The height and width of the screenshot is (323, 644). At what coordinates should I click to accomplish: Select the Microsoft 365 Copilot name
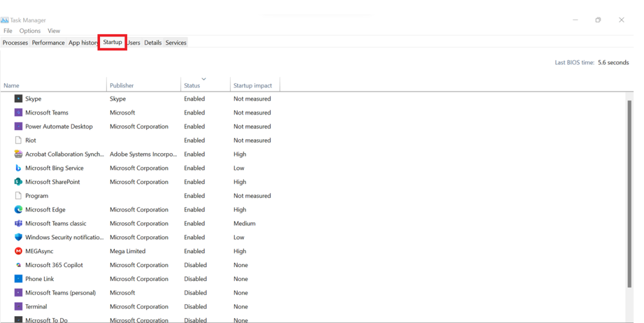pyautogui.click(x=54, y=265)
